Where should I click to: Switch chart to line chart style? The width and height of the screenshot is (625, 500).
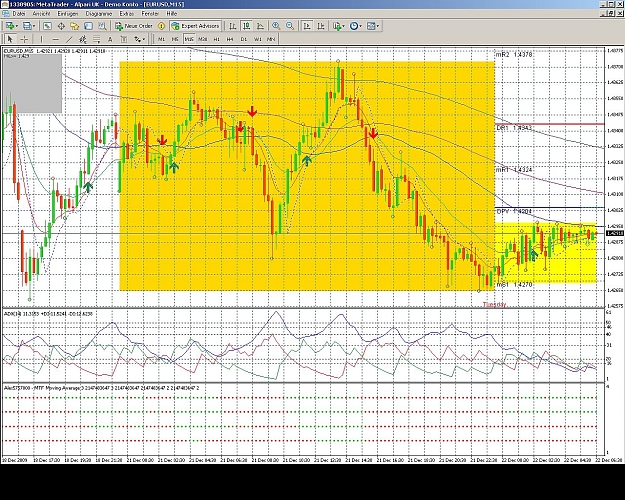[260, 26]
